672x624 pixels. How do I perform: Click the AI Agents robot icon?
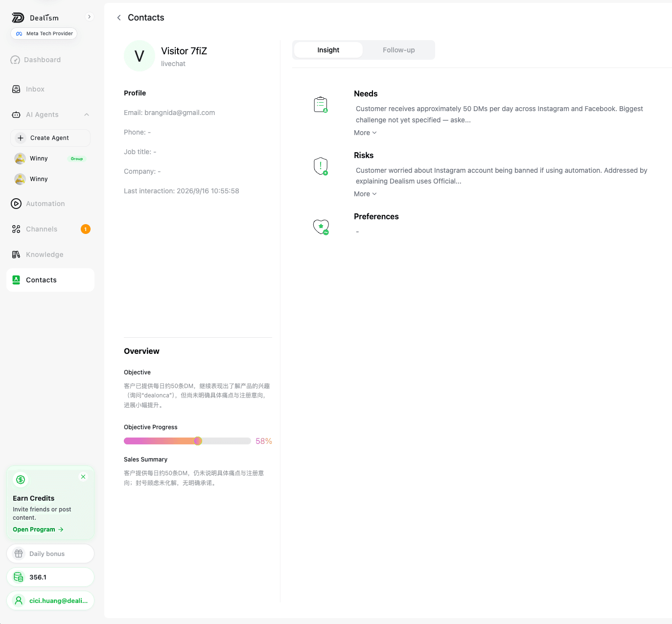click(16, 115)
